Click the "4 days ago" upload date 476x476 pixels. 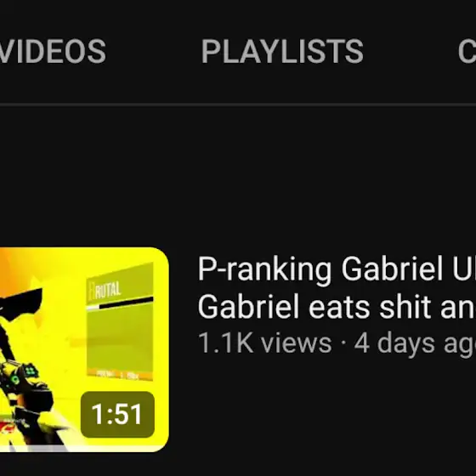(415, 344)
